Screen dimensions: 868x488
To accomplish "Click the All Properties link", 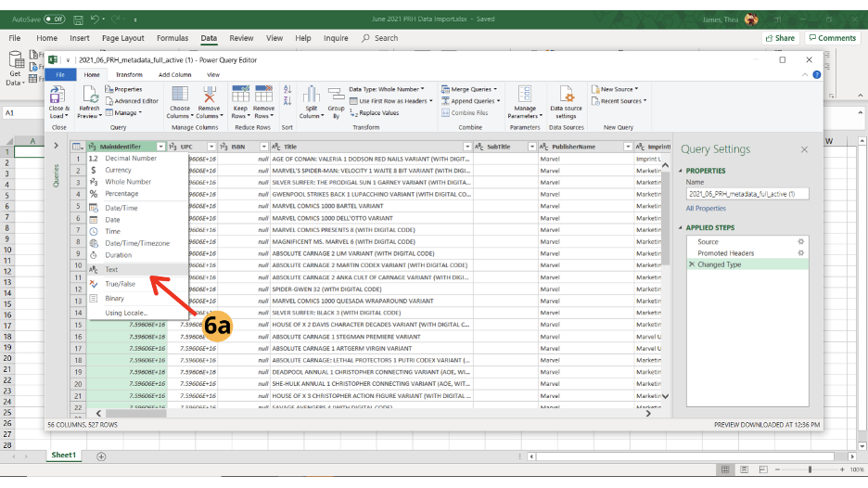I will pos(706,209).
